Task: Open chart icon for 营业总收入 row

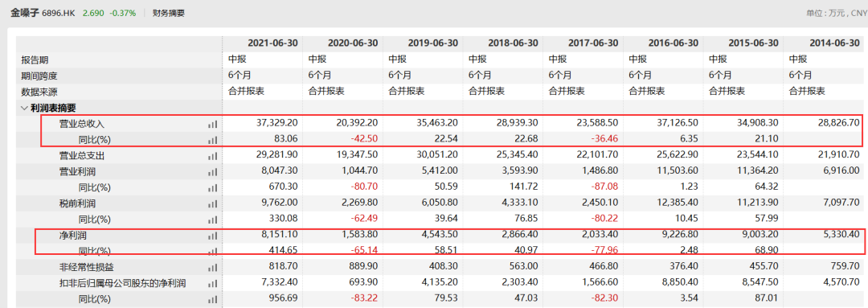Action: click(x=212, y=125)
